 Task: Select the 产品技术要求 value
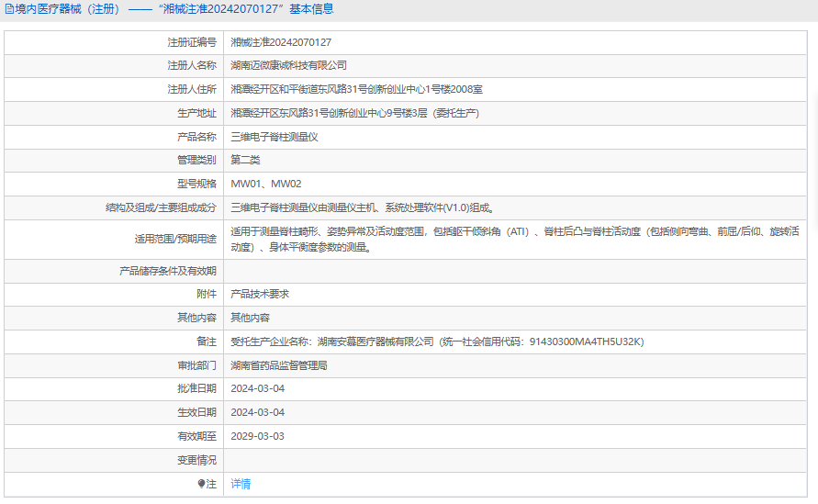[260, 295]
